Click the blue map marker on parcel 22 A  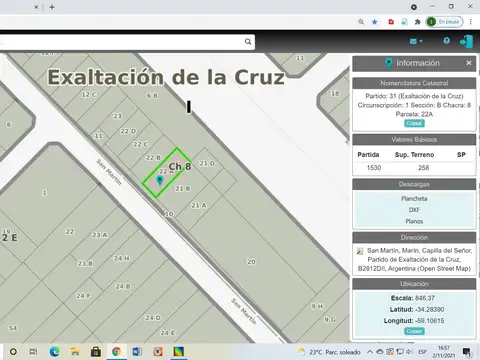pyautogui.click(x=160, y=180)
